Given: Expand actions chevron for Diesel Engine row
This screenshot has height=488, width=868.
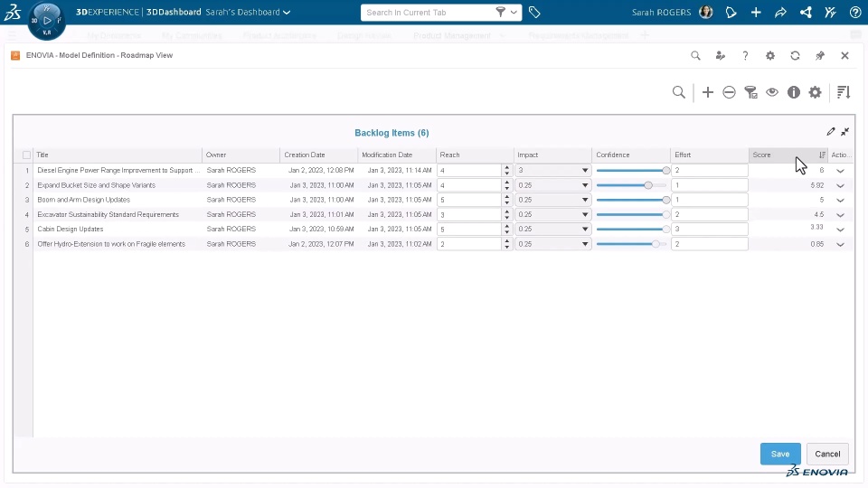Looking at the screenshot, I should click(x=840, y=171).
